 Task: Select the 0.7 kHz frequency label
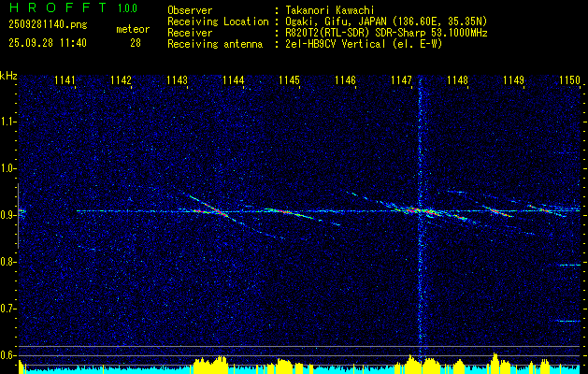9,309
